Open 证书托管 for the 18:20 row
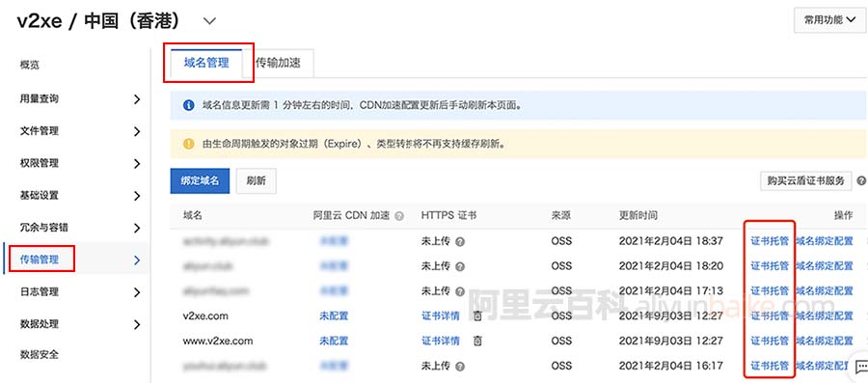This screenshot has height=383, width=868. click(x=770, y=266)
